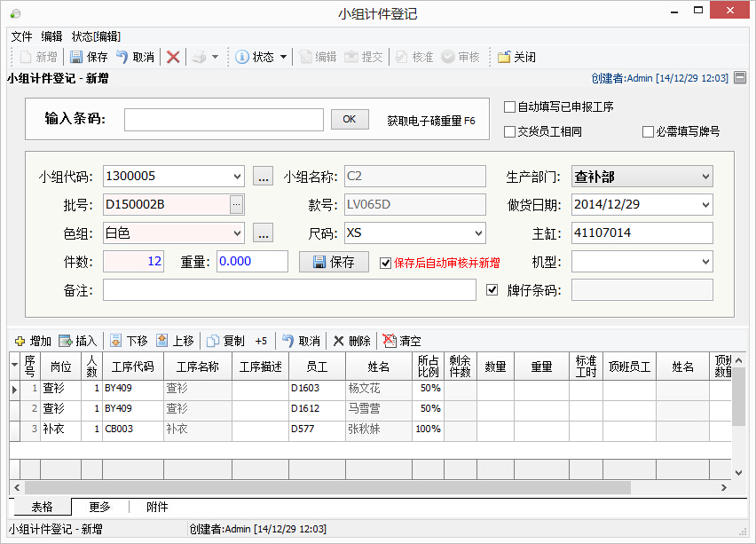The width and height of the screenshot is (756, 544).
Task: Click 获取电子磅重量 F6
Action: [x=431, y=121]
